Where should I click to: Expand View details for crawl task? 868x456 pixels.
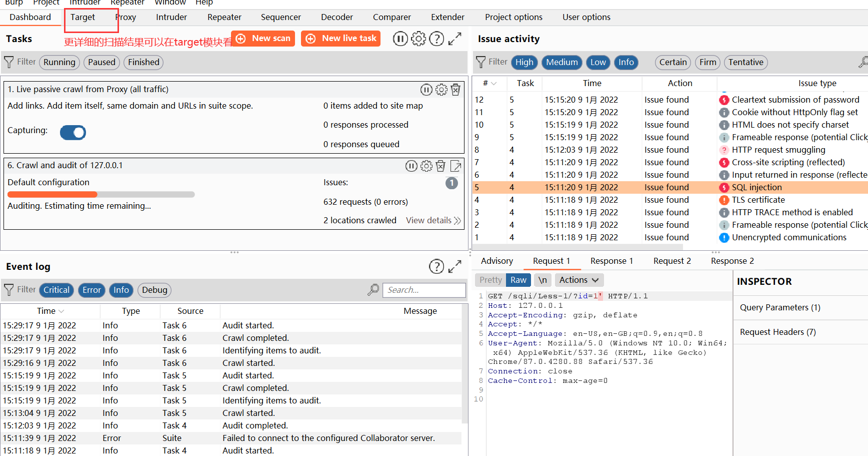pos(433,220)
